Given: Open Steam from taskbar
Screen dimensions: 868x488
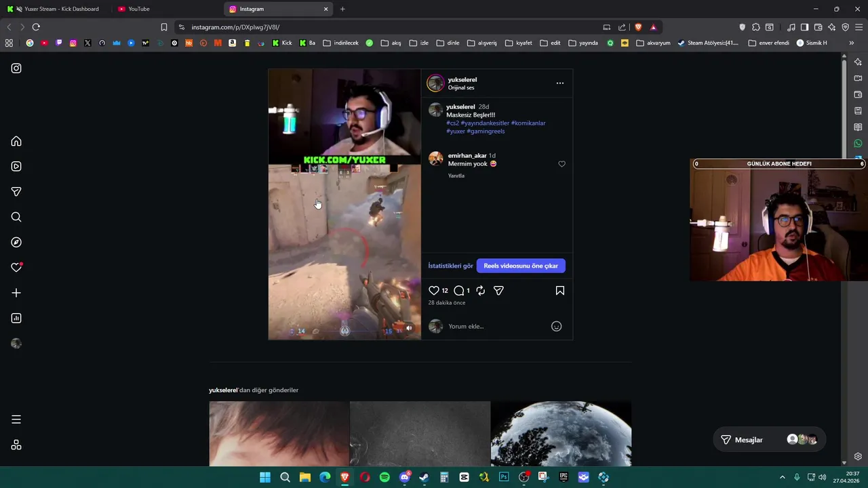Looking at the screenshot, I should [x=424, y=477].
